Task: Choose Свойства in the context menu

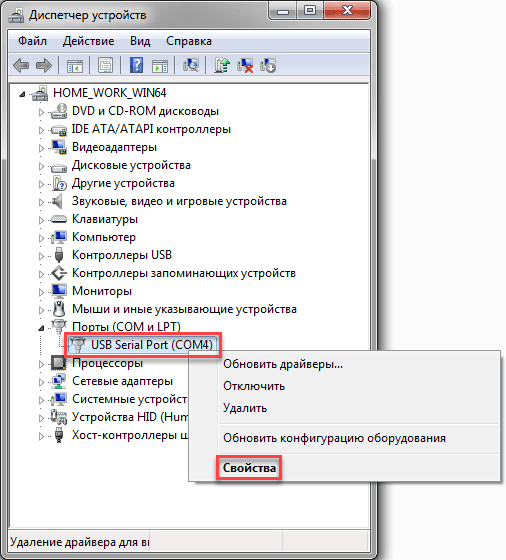Action: pyautogui.click(x=249, y=468)
